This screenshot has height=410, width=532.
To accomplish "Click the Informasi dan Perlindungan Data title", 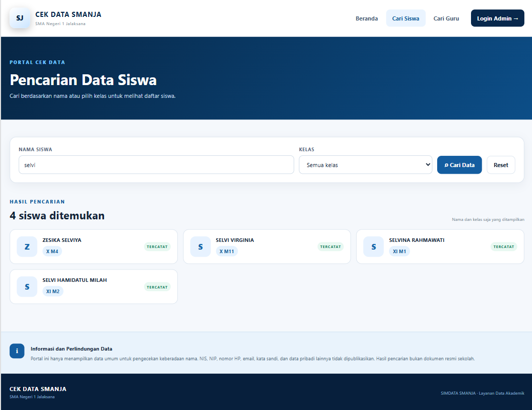I will click(71, 349).
